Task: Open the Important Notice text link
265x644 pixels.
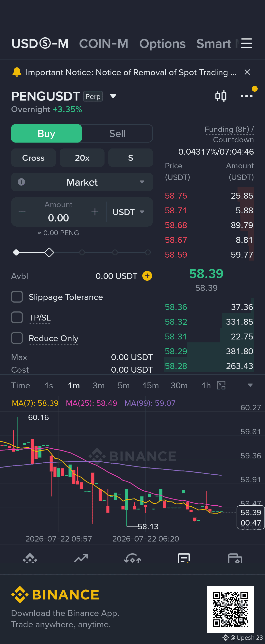Action: click(131, 72)
